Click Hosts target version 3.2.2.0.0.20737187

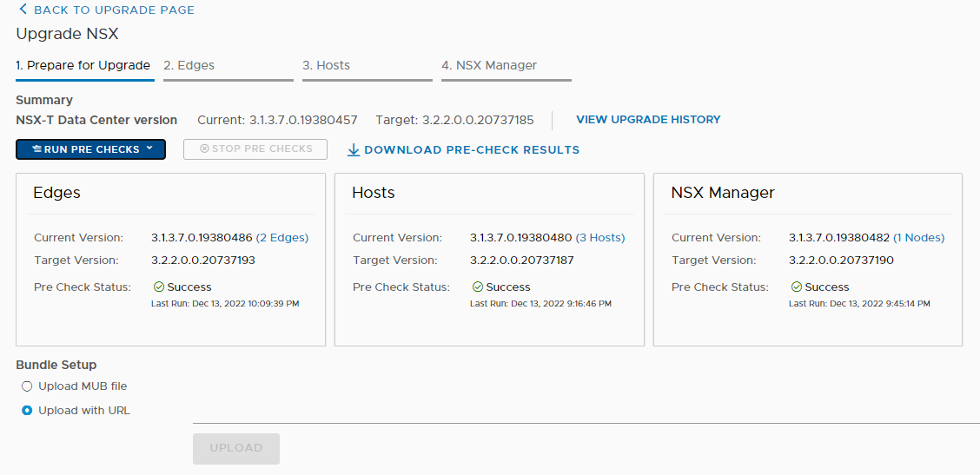522,260
